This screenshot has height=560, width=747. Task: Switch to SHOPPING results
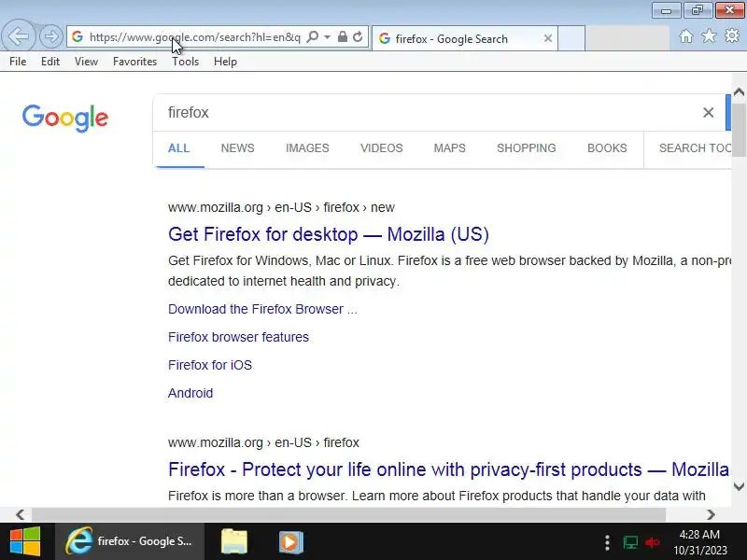pos(527,148)
